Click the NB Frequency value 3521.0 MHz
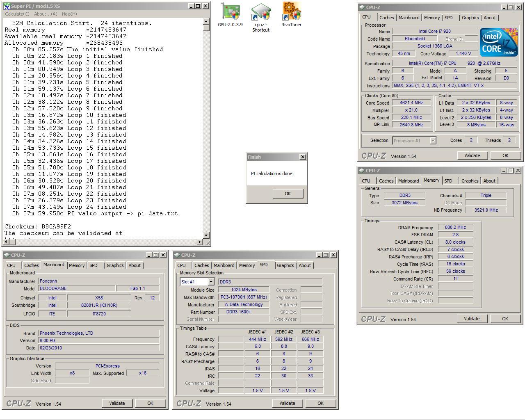Screen dimensions: 525x420 [x=486, y=210]
